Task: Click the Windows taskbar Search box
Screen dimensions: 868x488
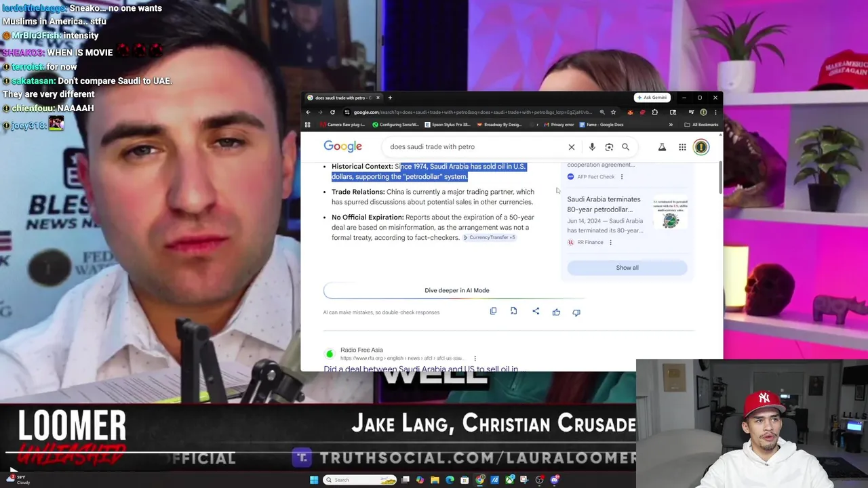Action: [359, 480]
